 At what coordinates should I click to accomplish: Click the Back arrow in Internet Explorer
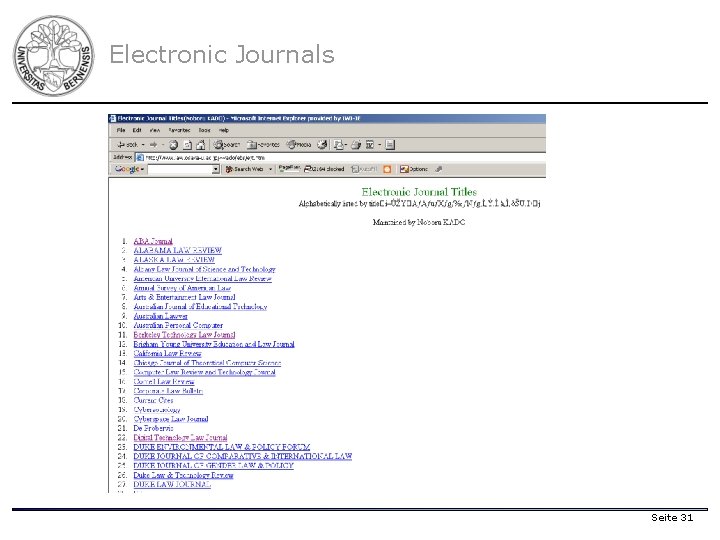[127, 145]
